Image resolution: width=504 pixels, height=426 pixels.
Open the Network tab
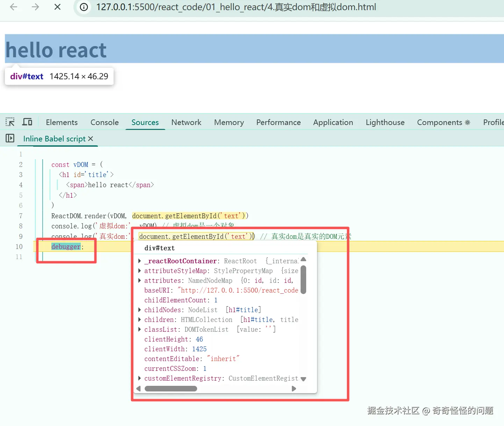[x=186, y=122]
